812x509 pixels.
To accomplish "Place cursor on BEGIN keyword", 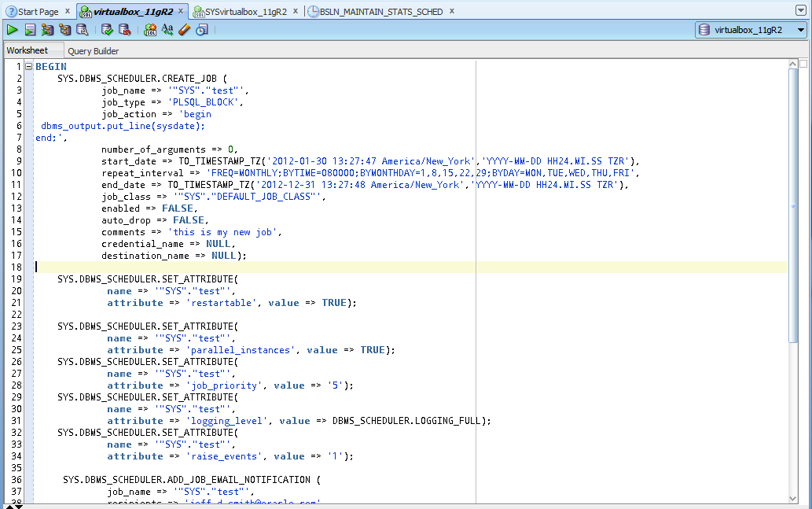I will [51, 66].
